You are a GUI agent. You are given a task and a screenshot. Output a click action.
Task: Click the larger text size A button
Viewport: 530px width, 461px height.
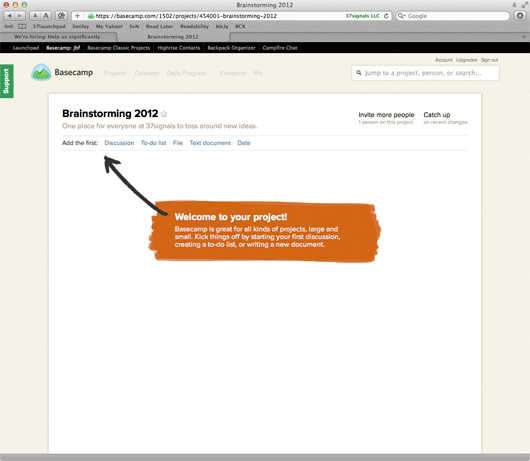(x=46, y=16)
